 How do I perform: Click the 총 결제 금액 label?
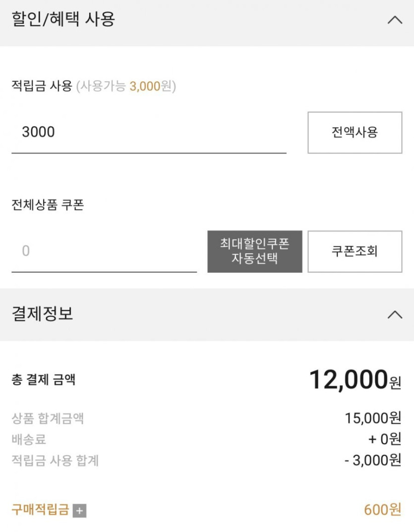click(44, 380)
